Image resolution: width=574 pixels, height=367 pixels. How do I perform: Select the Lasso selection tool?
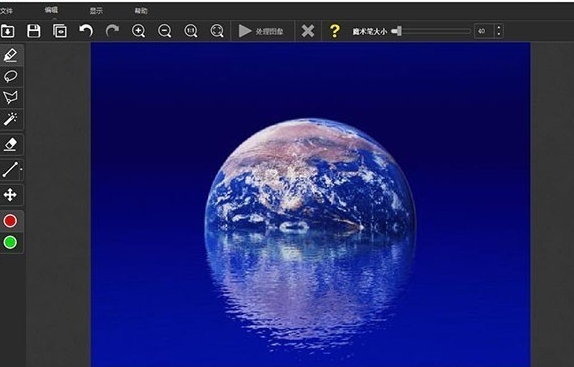pos(11,76)
